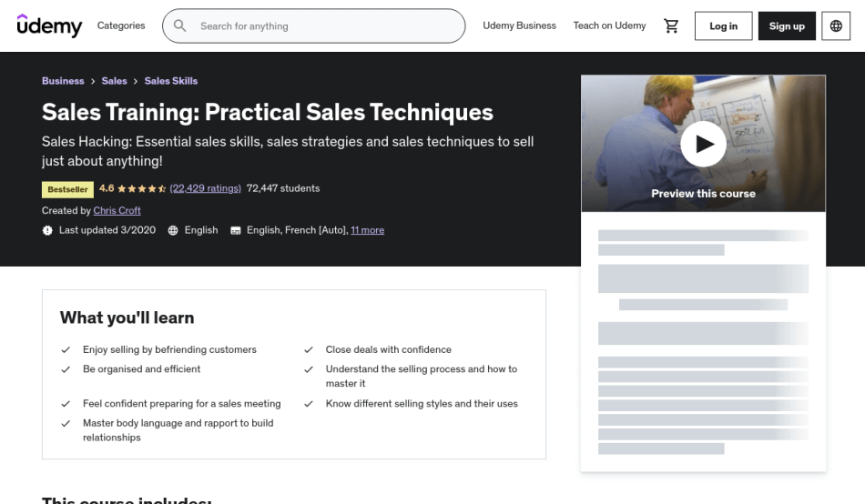Open the 22,429 ratings link
Image resolution: width=865 pixels, height=504 pixels.
(x=205, y=188)
